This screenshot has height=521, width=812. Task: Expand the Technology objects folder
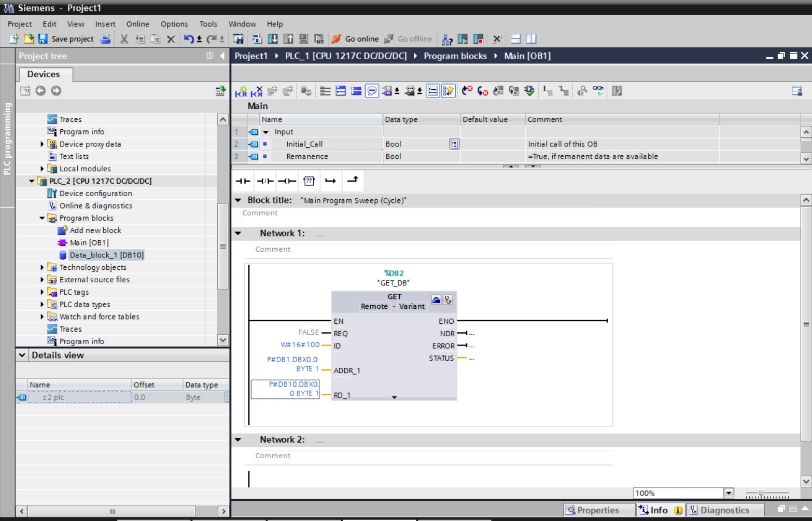click(42, 267)
